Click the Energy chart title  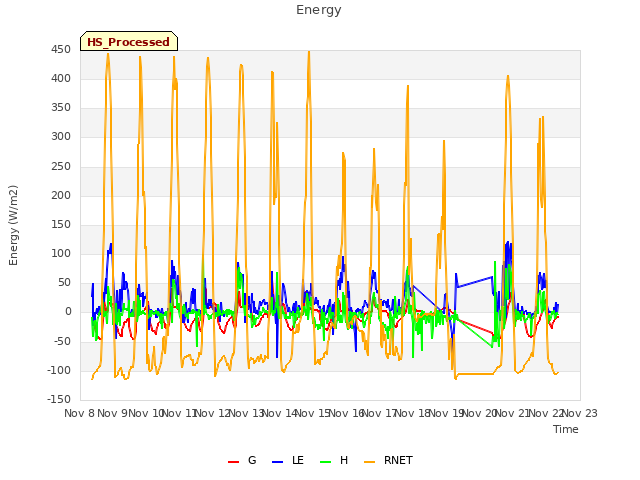[x=319, y=10]
